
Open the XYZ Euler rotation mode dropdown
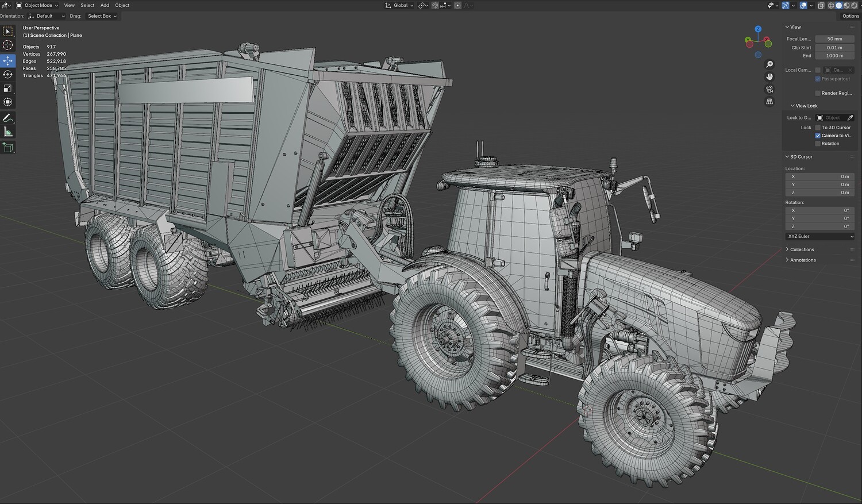pyautogui.click(x=820, y=236)
